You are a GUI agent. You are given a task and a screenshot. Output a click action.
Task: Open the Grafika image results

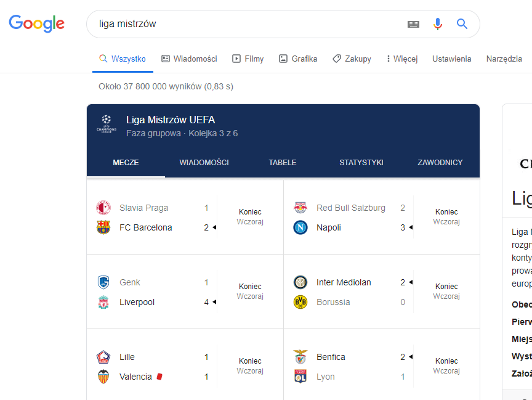tap(298, 59)
